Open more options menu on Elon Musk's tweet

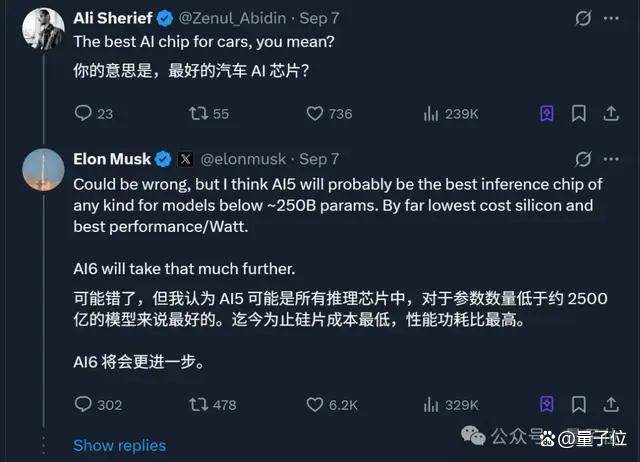click(x=611, y=159)
